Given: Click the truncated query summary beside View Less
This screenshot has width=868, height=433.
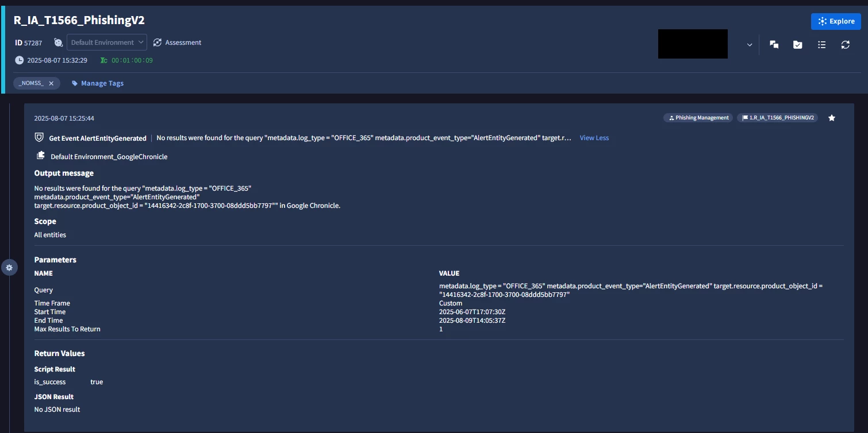Looking at the screenshot, I should [364, 138].
